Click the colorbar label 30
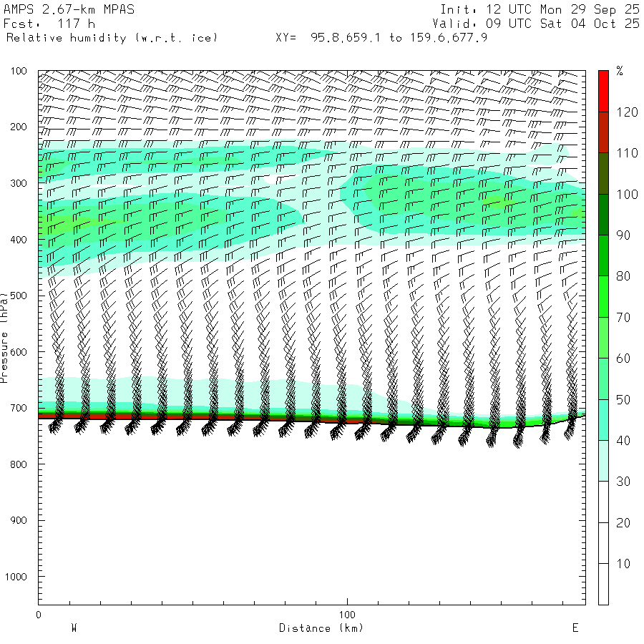 tap(623, 482)
